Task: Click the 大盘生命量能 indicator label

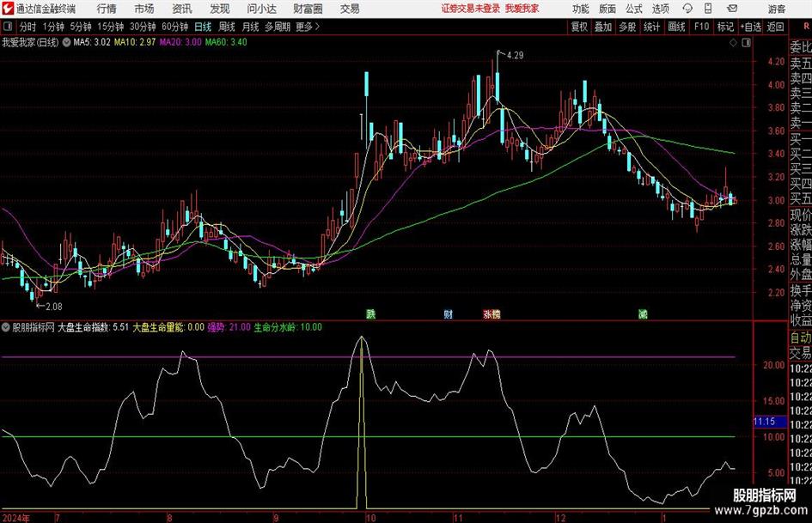Action: [168, 327]
